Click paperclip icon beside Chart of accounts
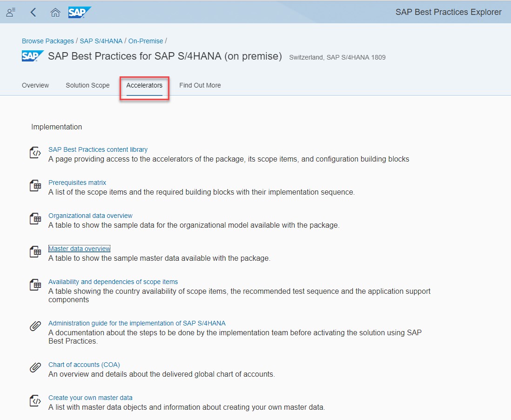The image size is (511, 420). tap(35, 368)
